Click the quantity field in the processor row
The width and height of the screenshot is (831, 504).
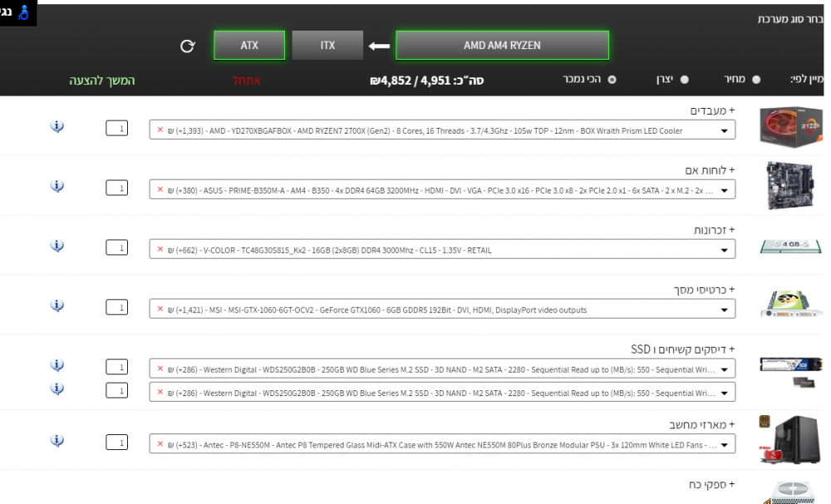(116, 128)
